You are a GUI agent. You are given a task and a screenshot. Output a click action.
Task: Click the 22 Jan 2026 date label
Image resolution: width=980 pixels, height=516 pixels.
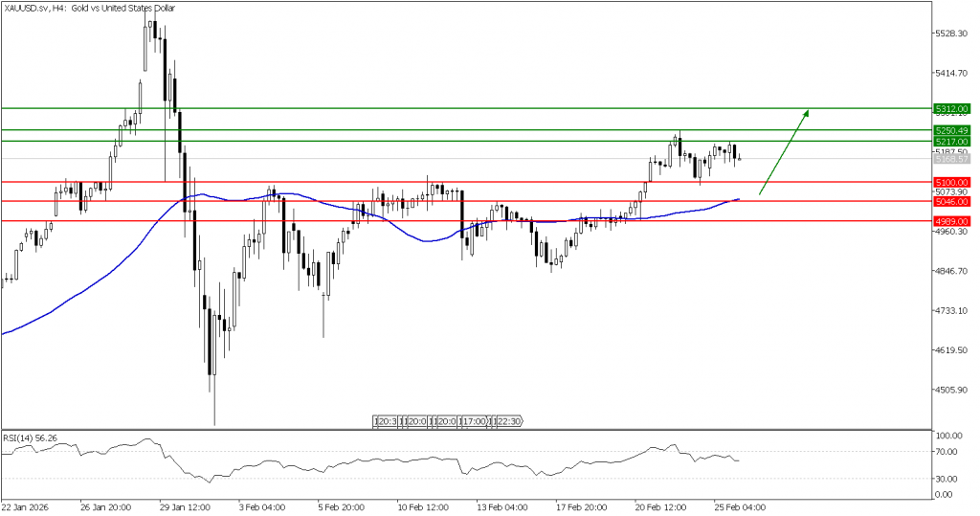(x=26, y=507)
